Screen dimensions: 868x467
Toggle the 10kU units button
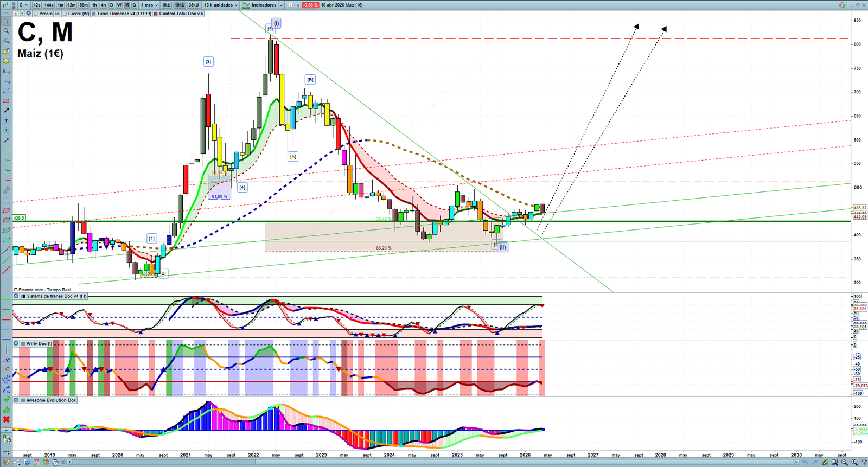pos(180,5)
